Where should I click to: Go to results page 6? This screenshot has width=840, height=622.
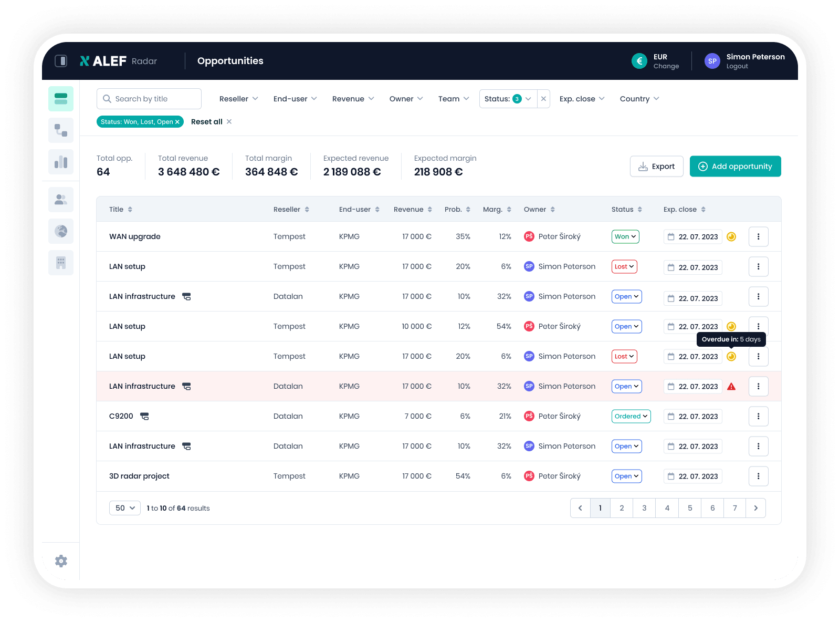[712, 508]
